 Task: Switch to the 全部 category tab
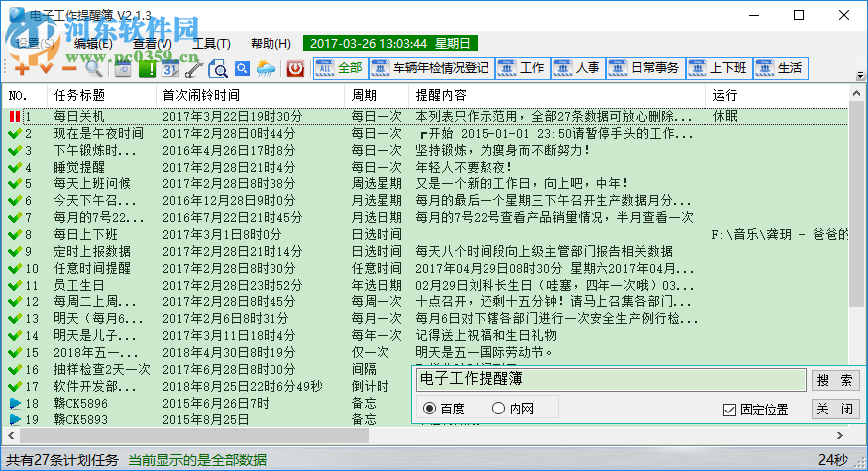click(x=341, y=68)
